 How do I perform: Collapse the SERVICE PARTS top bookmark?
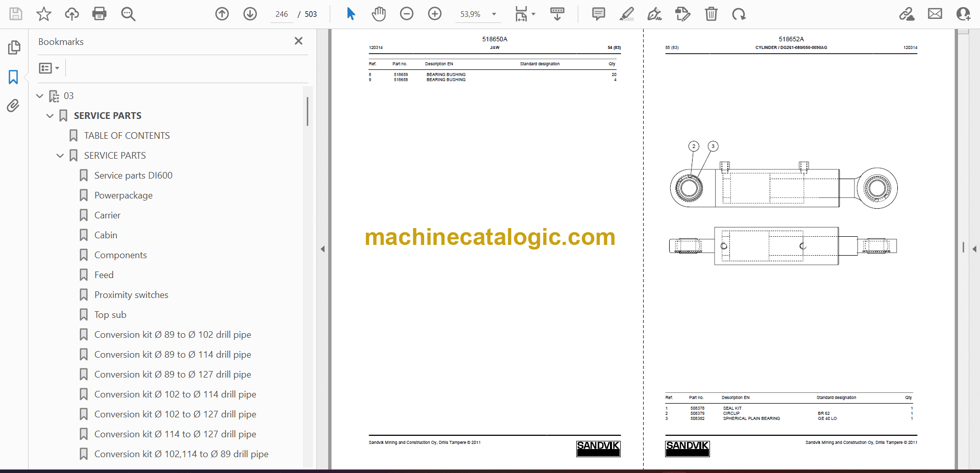[x=50, y=116]
